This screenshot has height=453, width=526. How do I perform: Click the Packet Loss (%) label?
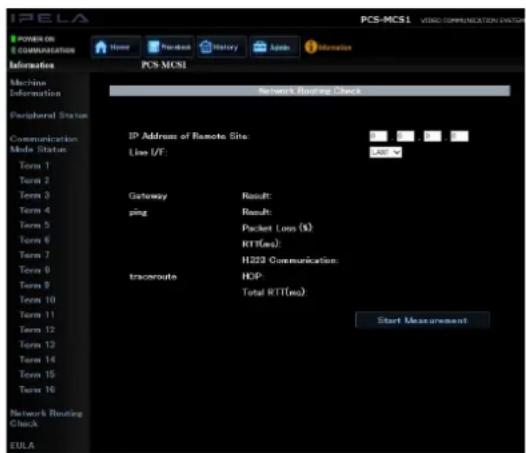277,228
